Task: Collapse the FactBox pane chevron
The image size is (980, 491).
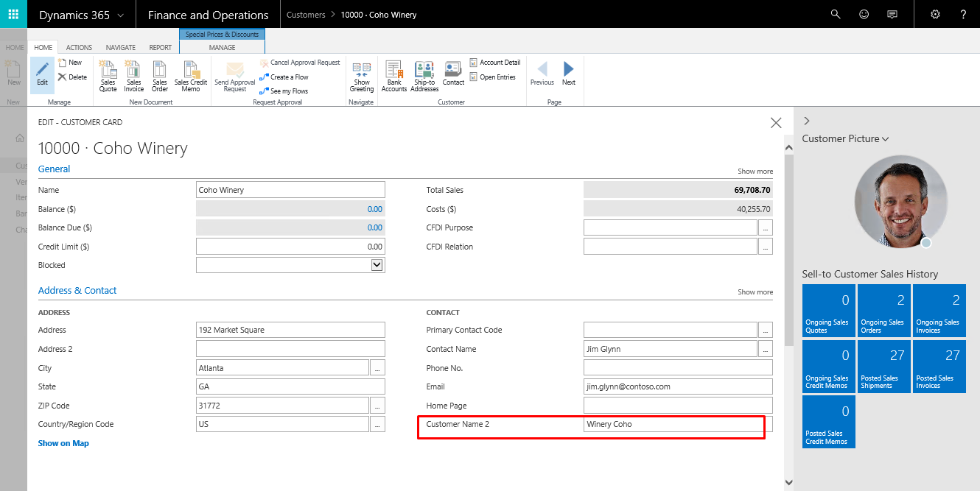Action: pyautogui.click(x=807, y=121)
